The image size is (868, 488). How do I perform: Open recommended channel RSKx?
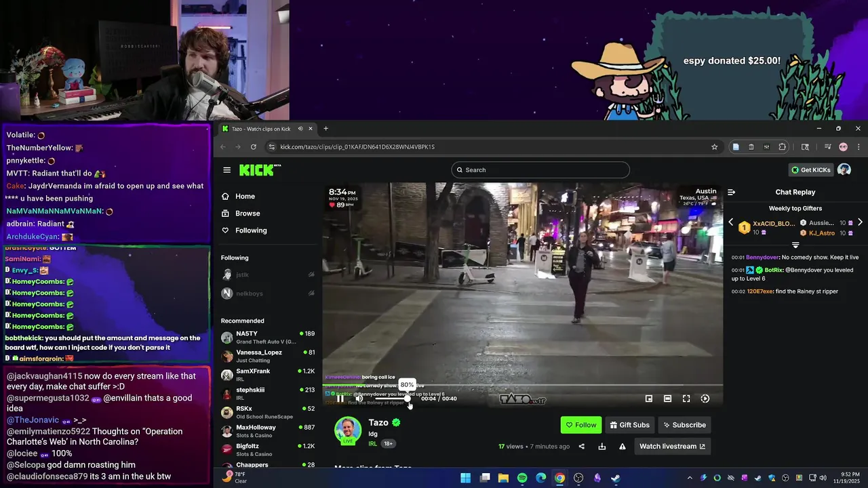268,412
